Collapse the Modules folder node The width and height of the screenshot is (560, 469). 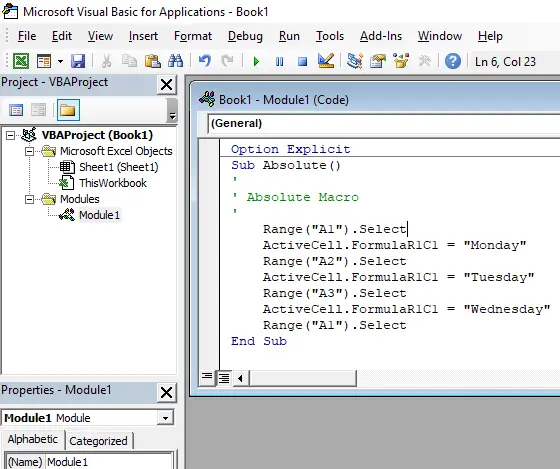click(x=30, y=199)
